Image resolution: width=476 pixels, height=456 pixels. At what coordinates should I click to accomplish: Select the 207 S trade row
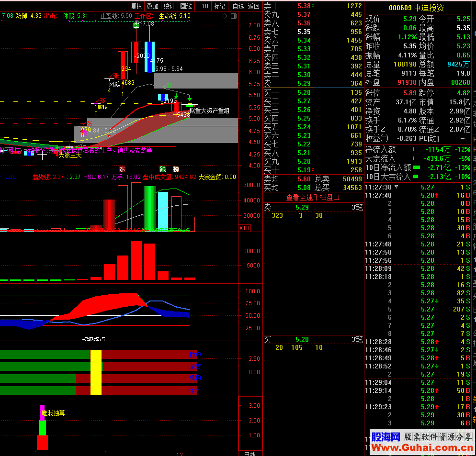click(x=418, y=309)
